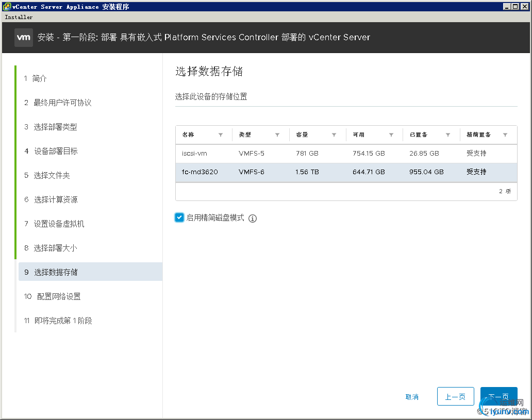Screen dimensions: 532x420
Task: Select step 9 选择数据存储
Action: [x=90, y=272]
